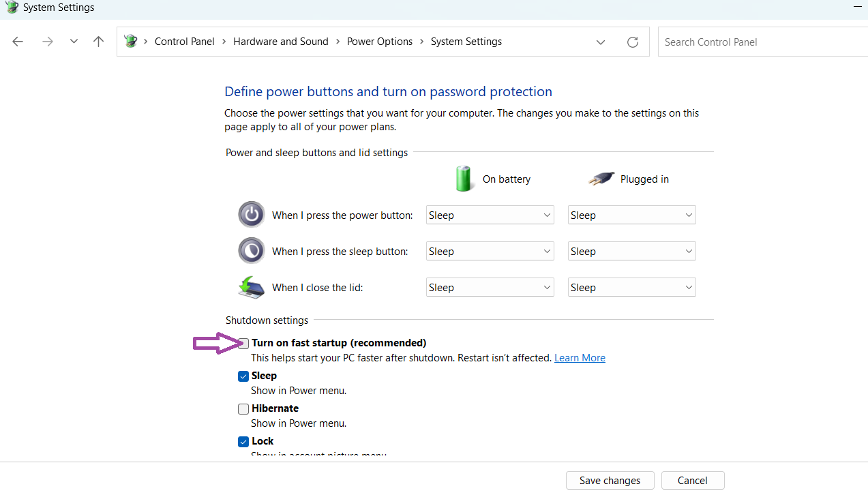Screen dimensions: 868x495
Task: Click the sleep button moon icon
Action: [x=251, y=251]
